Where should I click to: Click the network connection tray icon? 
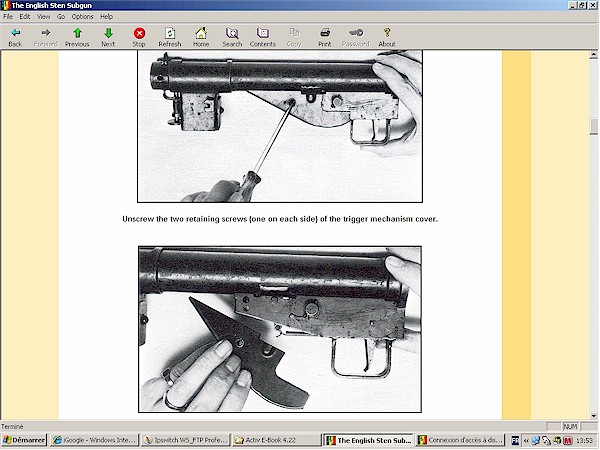[x=535, y=440]
